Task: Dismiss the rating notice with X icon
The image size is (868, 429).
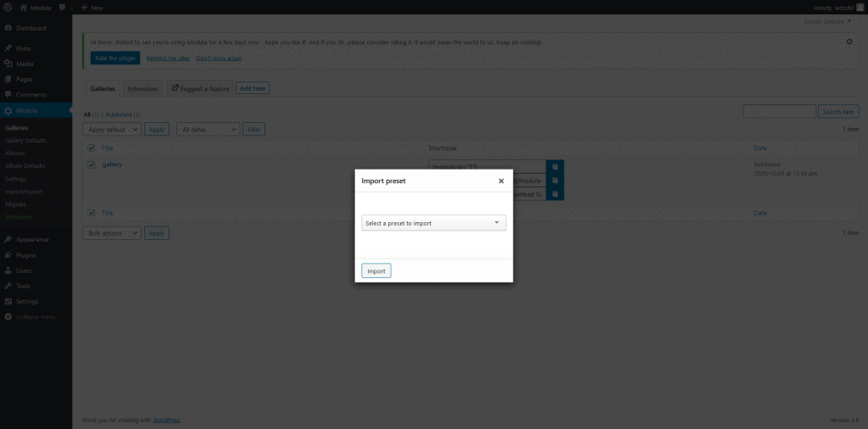Action: [x=849, y=42]
